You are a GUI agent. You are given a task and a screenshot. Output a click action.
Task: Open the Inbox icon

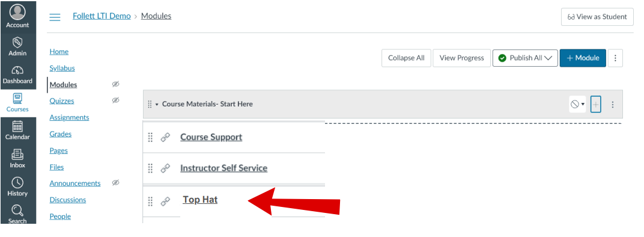[x=17, y=155]
